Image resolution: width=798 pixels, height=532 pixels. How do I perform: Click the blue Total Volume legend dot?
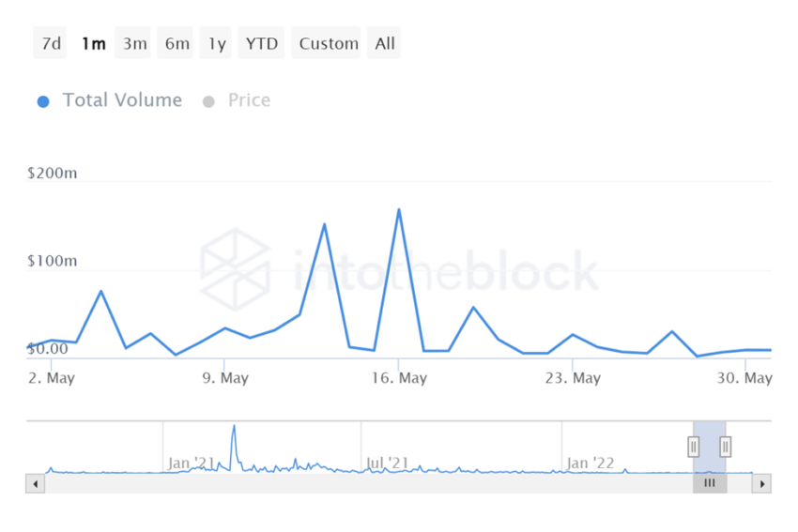coord(43,101)
